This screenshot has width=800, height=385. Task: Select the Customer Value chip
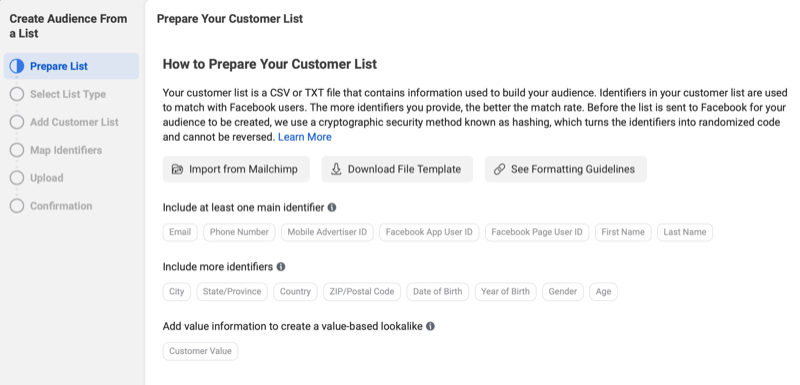pos(201,351)
